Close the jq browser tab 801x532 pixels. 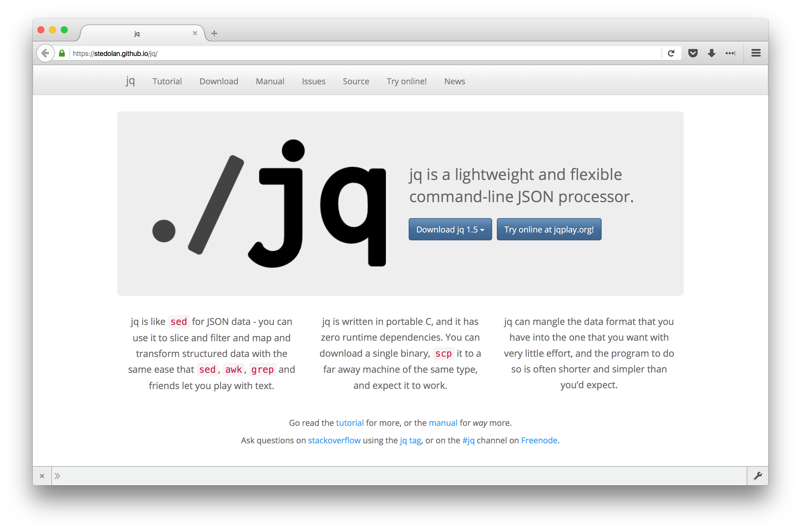pos(195,33)
